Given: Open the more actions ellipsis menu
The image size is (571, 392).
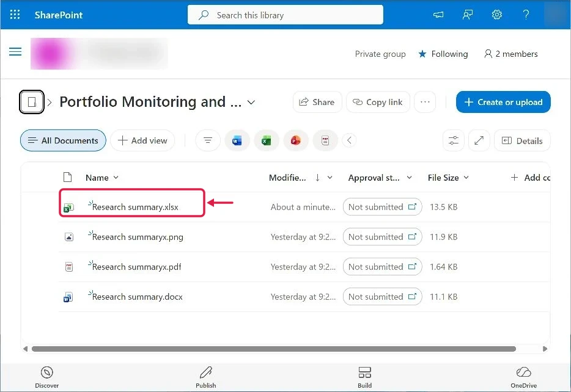Looking at the screenshot, I should tap(425, 102).
